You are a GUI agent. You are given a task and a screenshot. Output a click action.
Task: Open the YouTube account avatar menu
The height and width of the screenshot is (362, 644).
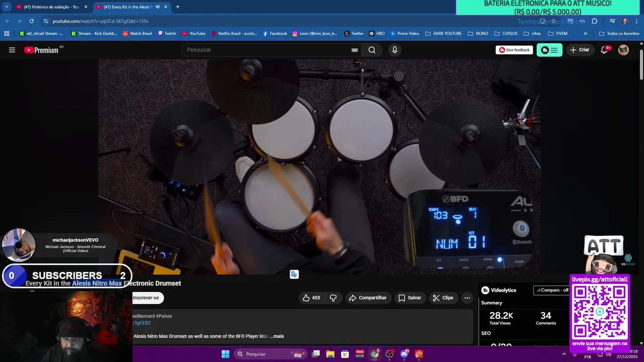(623, 50)
